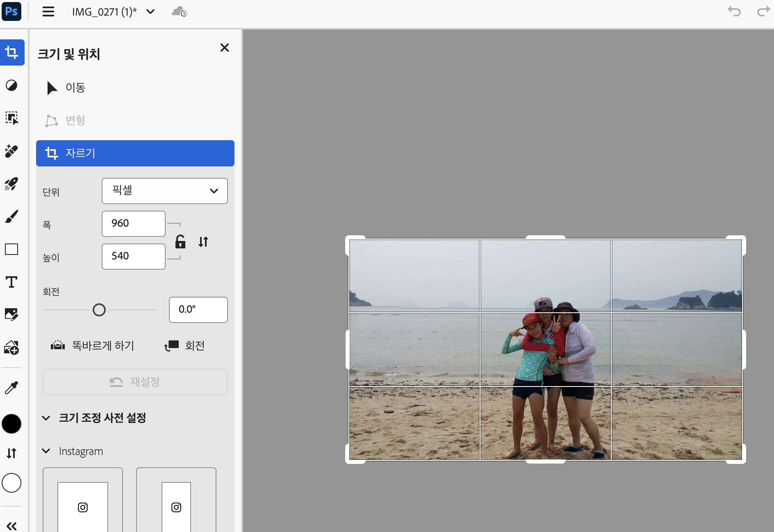Select the Type text tool

(11, 282)
